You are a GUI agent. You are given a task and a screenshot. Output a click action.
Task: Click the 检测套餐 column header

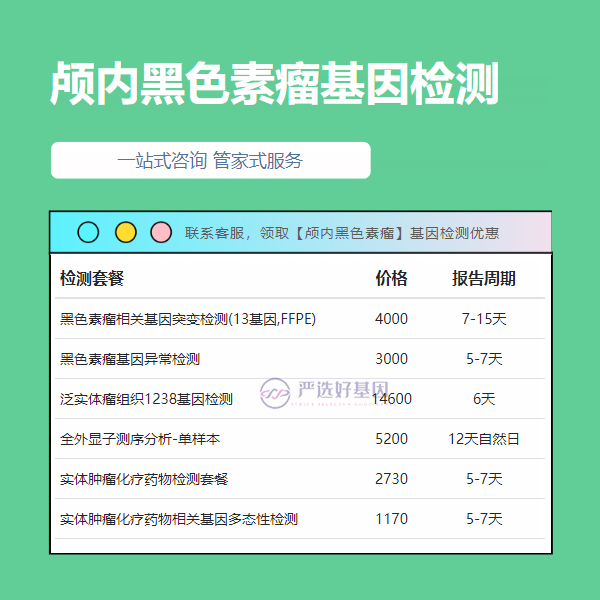click(92, 278)
